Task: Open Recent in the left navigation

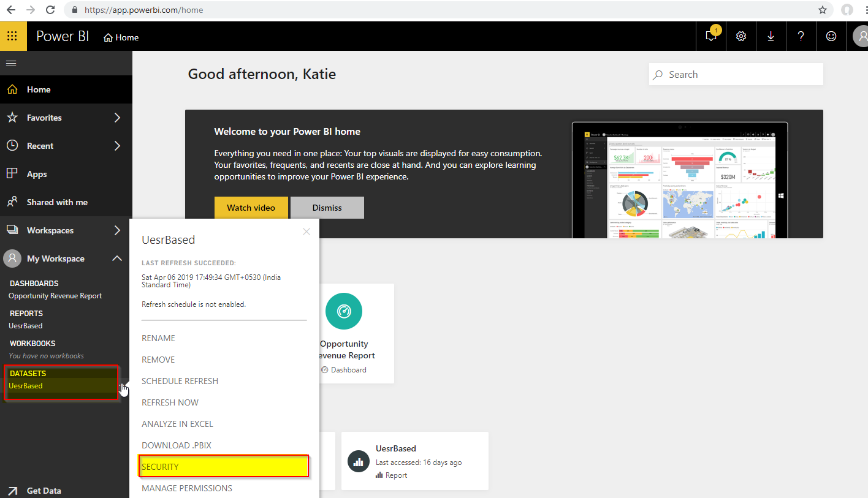Action: coord(40,146)
